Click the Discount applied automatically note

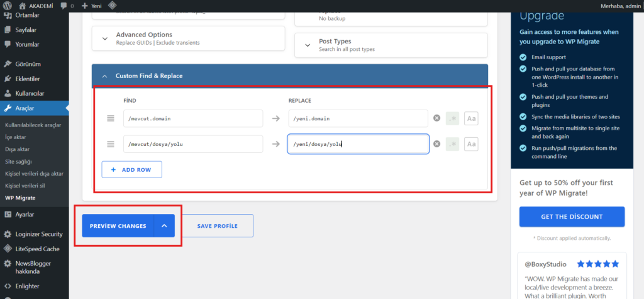[572, 238]
